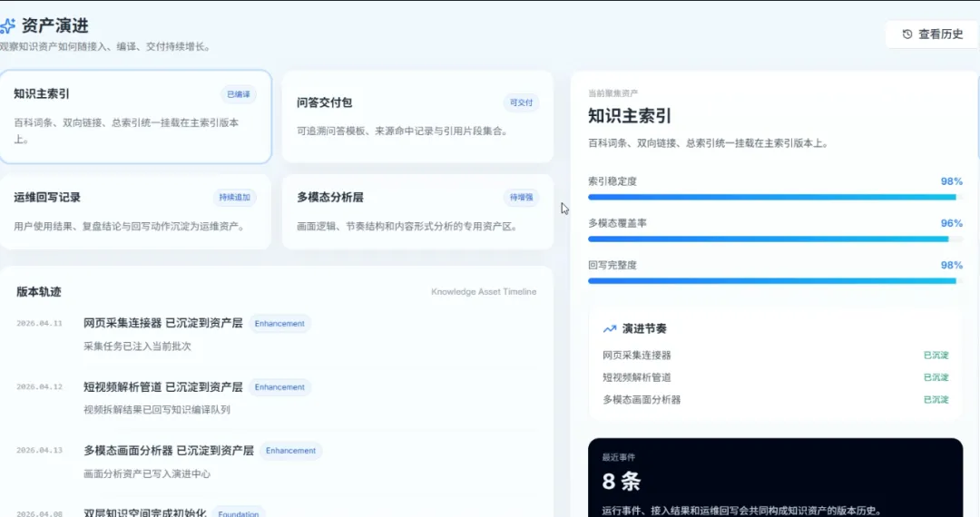Click the 2026.04.11 timeline date
This screenshot has width=980, height=517.
(39, 324)
